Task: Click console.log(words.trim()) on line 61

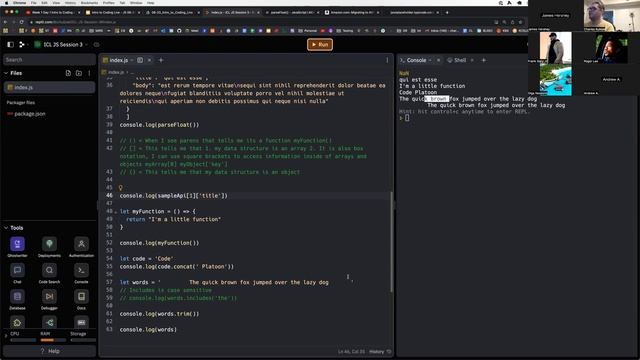Action: 159,314
